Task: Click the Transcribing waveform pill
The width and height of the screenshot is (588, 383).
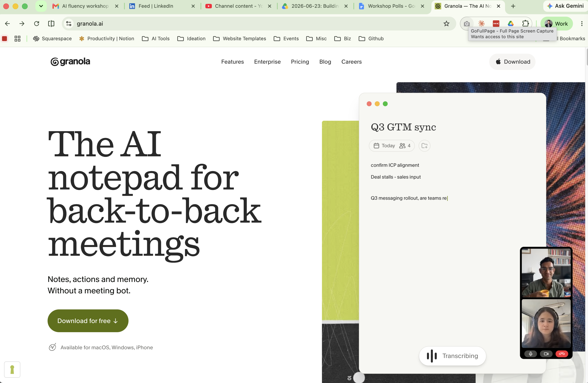Action: (452, 356)
